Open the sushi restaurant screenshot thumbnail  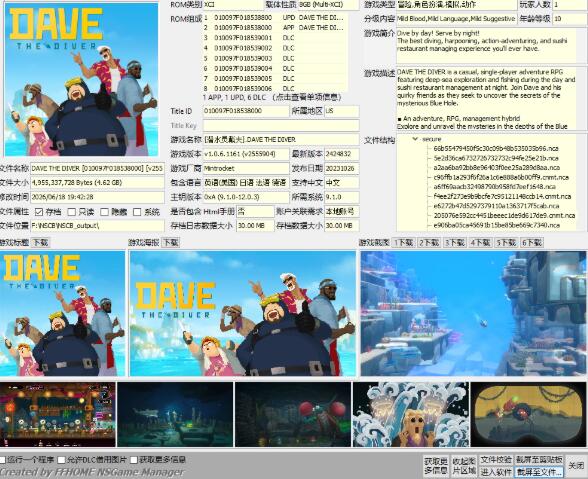(58, 414)
